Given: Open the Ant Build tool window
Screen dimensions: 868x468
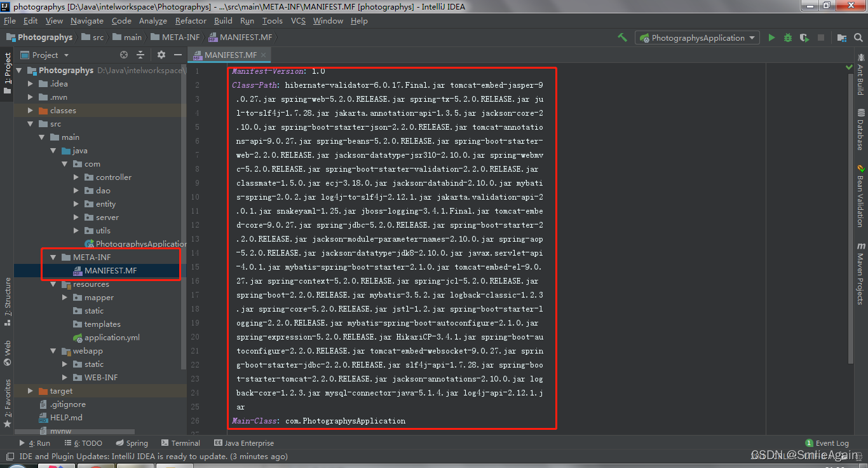Looking at the screenshot, I should (861, 75).
